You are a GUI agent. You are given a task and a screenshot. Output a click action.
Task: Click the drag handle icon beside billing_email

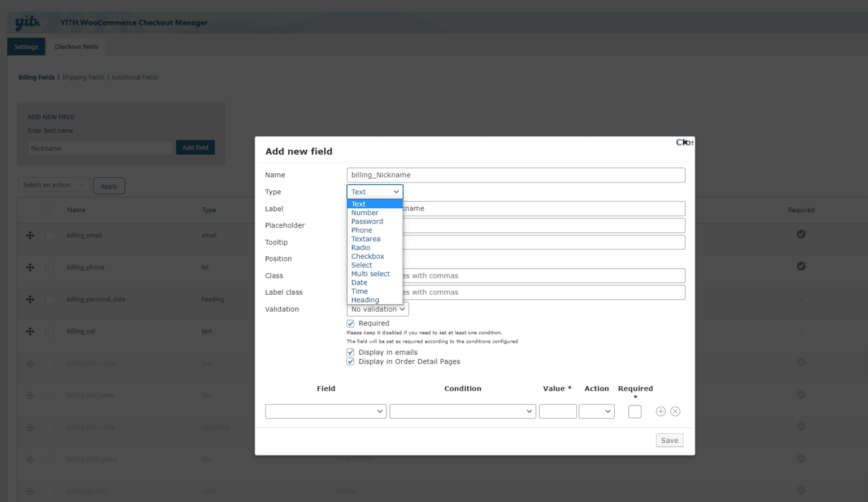click(x=30, y=235)
